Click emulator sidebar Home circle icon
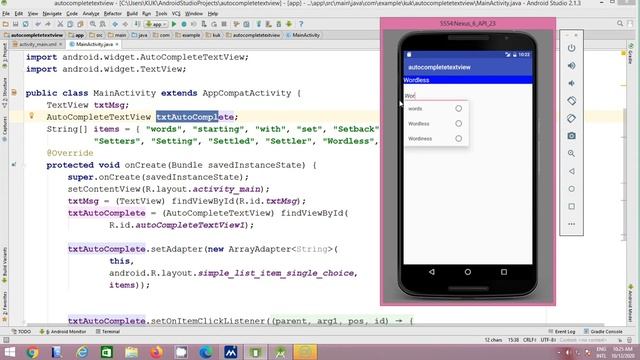This screenshot has height=360, width=640. pos(571,189)
